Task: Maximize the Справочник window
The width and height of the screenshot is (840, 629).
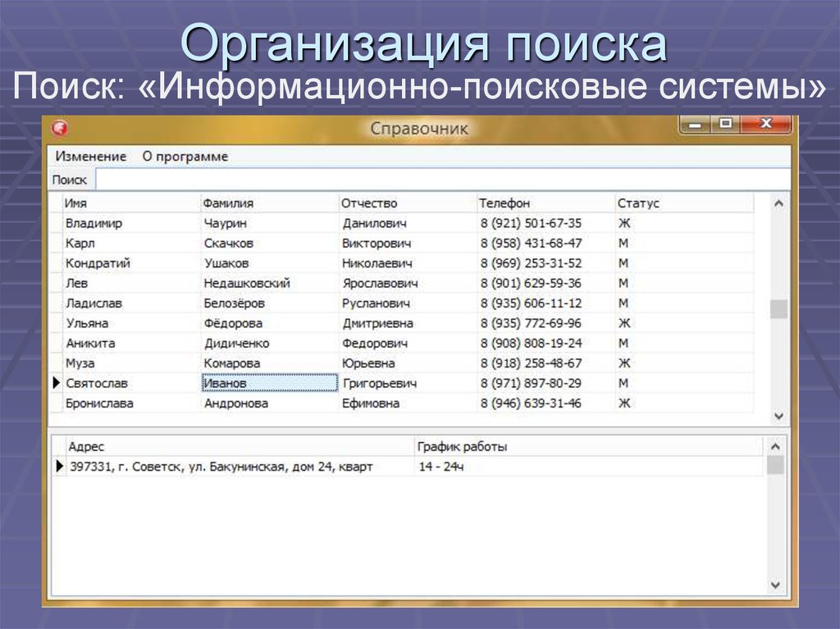Action: (x=725, y=125)
